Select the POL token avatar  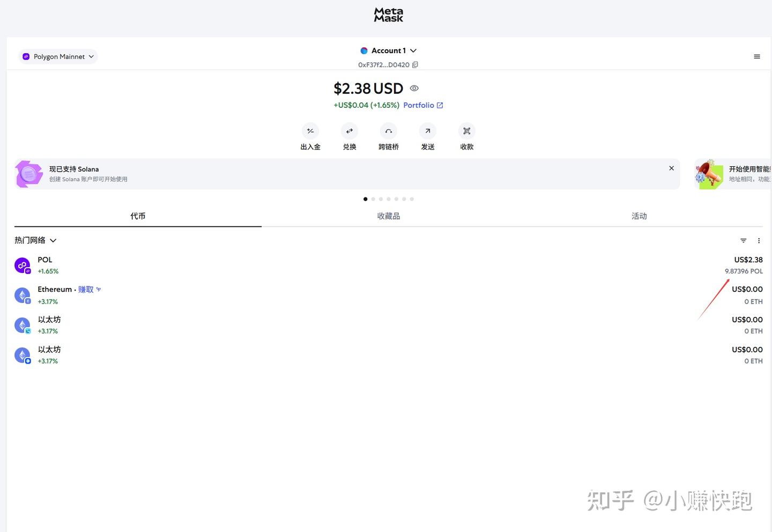pyautogui.click(x=22, y=265)
